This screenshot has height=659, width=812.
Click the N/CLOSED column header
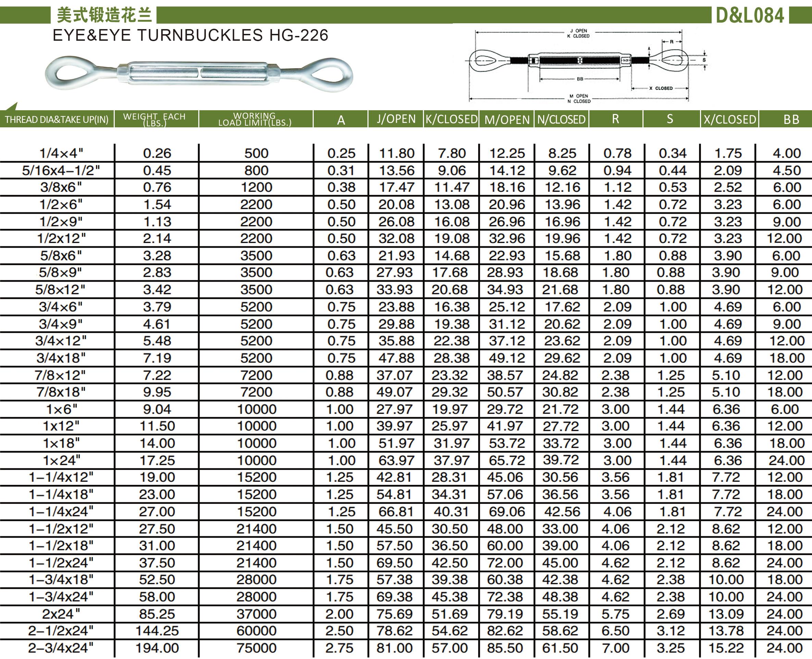(x=561, y=119)
